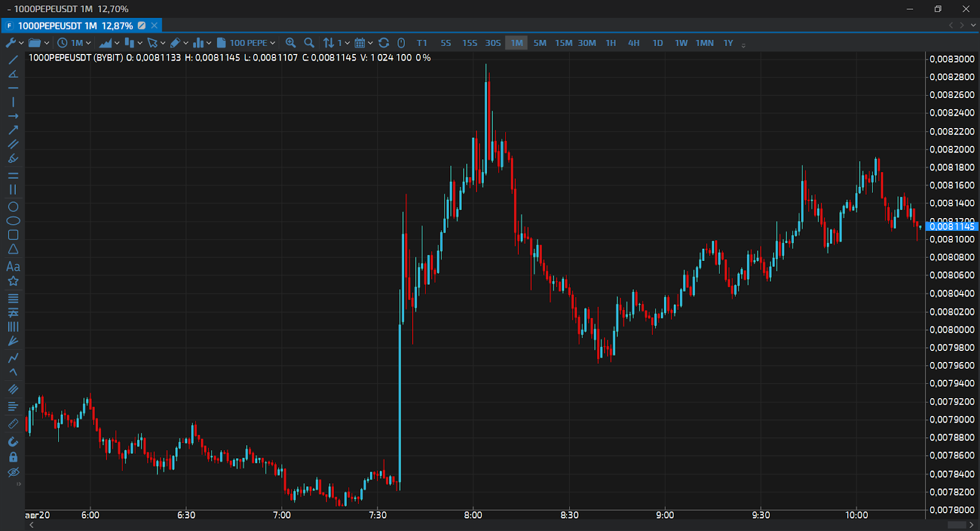Image resolution: width=980 pixels, height=531 pixels.
Task: Toggle hide drawings eye icon
Action: [x=13, y=472]
